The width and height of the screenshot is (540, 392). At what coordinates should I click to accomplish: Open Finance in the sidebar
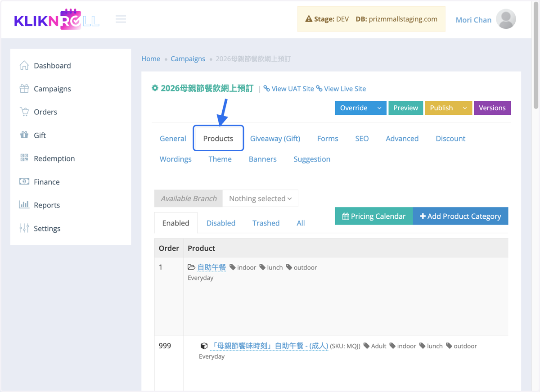[x=47, y=182]
